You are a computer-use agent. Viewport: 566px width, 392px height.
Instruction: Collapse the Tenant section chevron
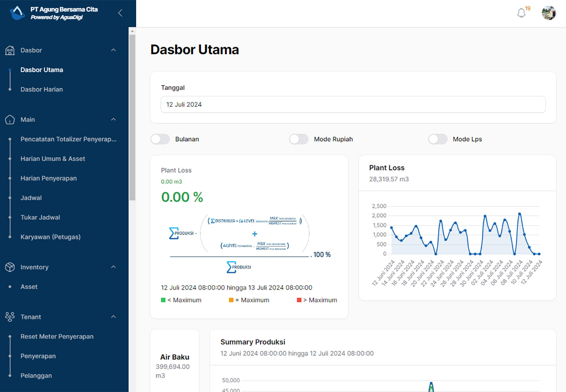point(113,317)
